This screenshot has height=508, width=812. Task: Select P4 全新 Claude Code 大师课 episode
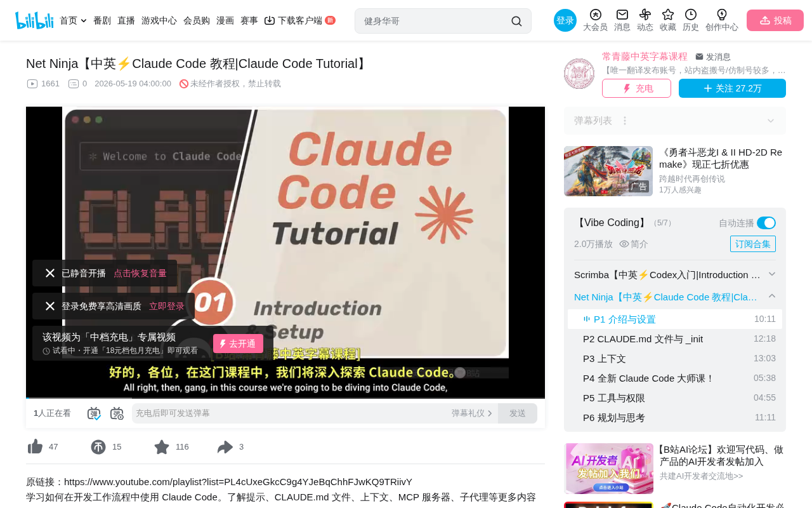(x=675, y=378)
